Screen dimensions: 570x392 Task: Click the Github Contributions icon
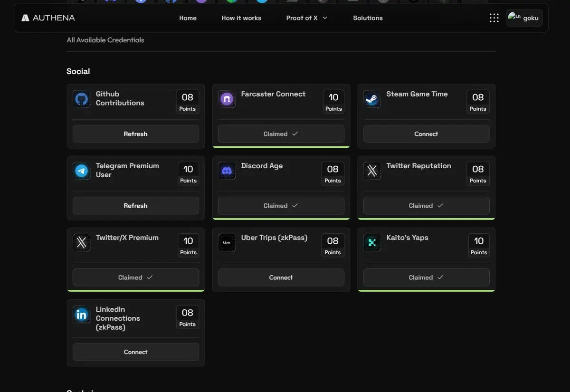(x=82, y=99)
